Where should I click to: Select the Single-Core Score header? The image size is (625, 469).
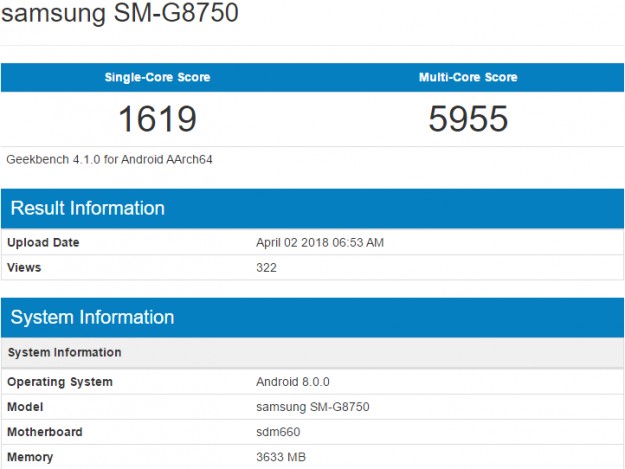coord(157,78)
